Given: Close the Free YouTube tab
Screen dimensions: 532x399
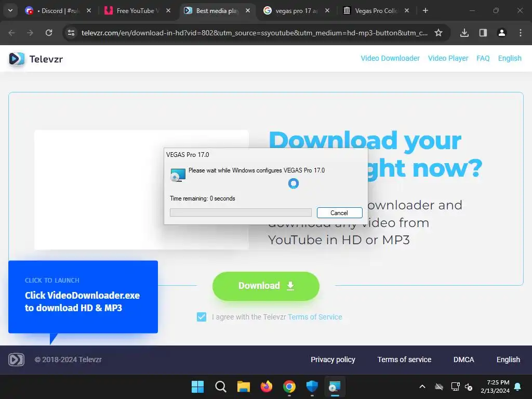Looking at the screenshot, I should [x=168, y=10].
